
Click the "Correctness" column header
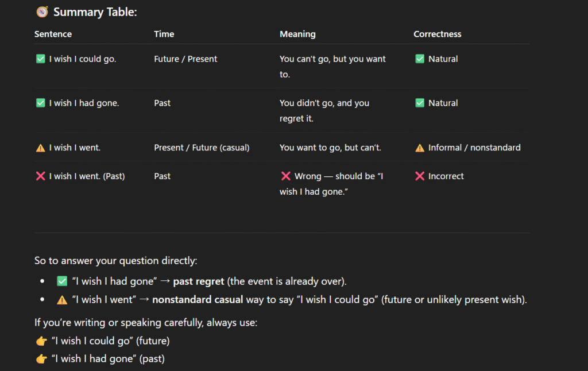tap(437, 34)
